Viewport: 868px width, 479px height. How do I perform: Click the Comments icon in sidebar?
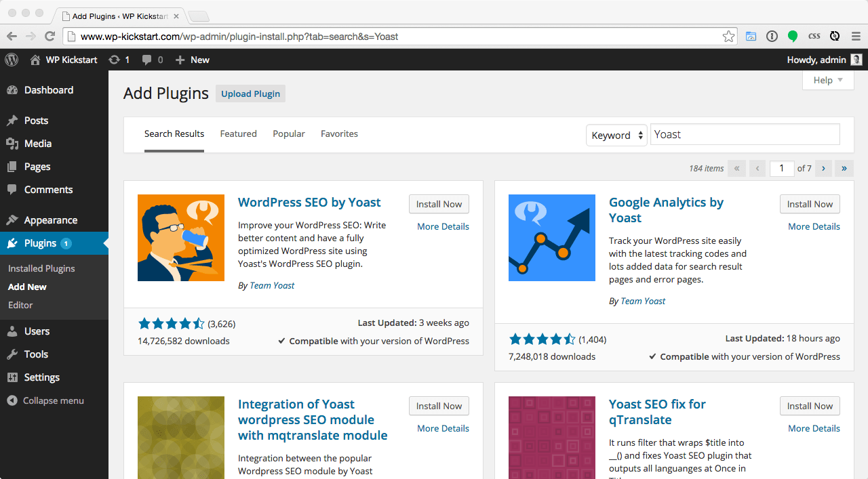[x=12, y=190]
